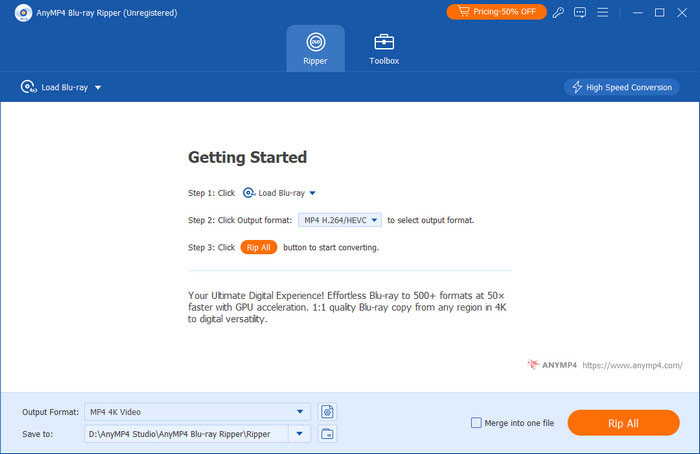700x454 pixels.
Task: Maximize the AnyMP4 window
Action: coord(659,12)
